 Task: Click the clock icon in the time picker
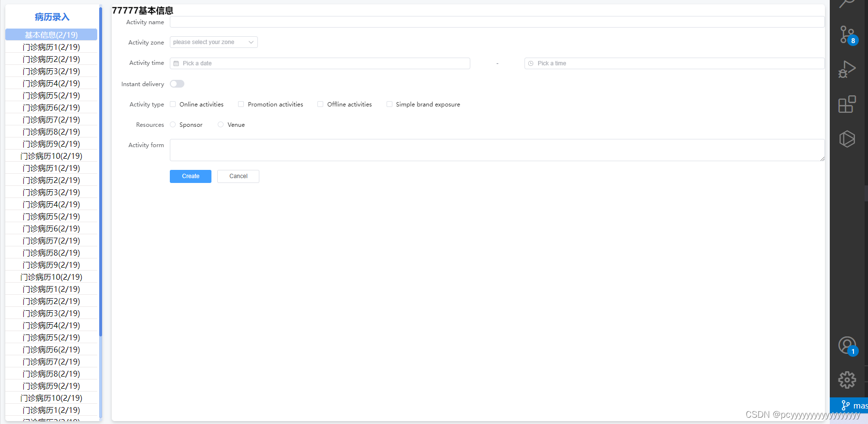click(x=531, y=63)
